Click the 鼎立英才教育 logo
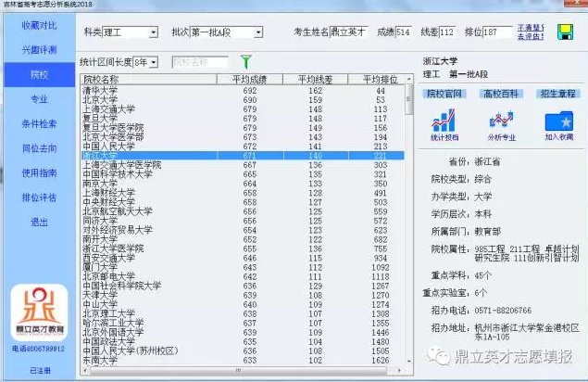This screenshot has height=382, width=588. 40,312
